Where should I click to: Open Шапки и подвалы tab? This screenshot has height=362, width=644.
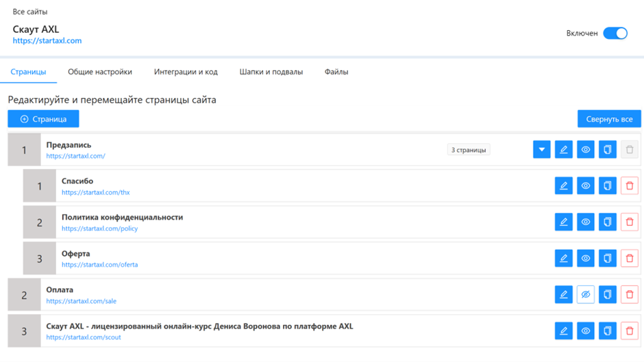point(271,72)
